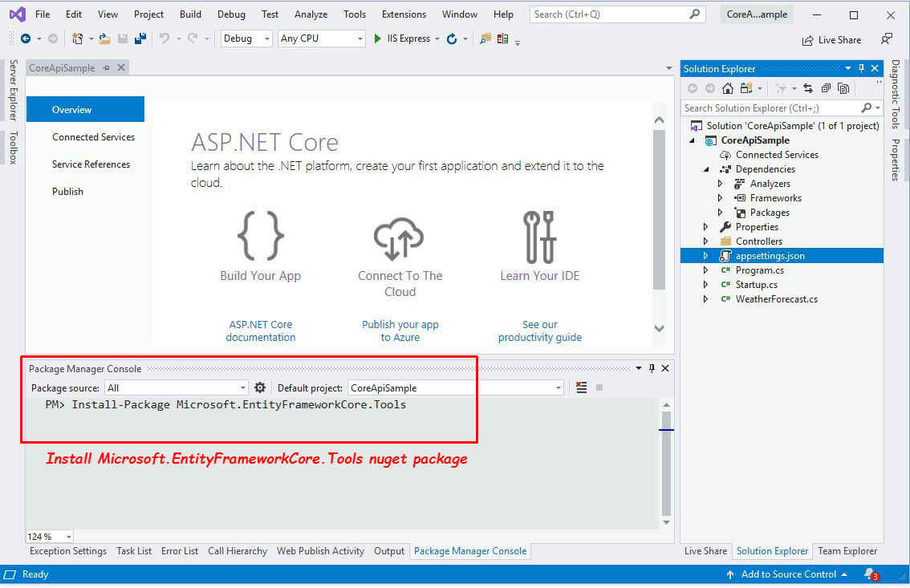The height and width of the screenshot is (588, 910).
Task: Switch to the Team Explorer tab
Action: coord(847,551)
